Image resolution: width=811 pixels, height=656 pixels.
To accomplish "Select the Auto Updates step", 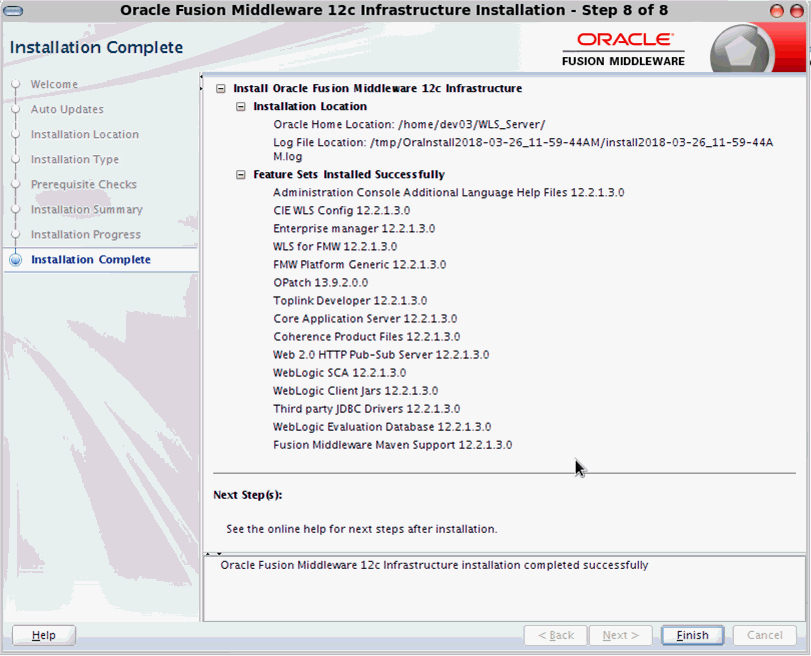I will pos(67,110).
